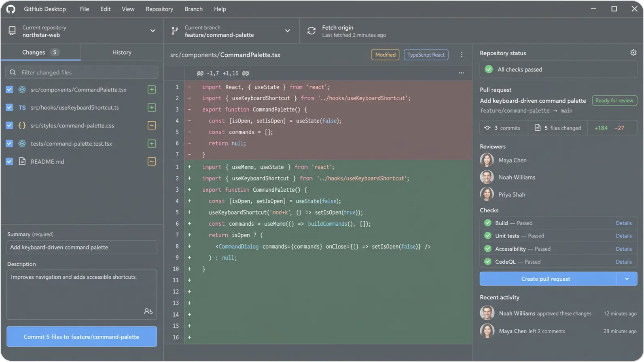Switch to the History tab

click(x=122, y=52)
